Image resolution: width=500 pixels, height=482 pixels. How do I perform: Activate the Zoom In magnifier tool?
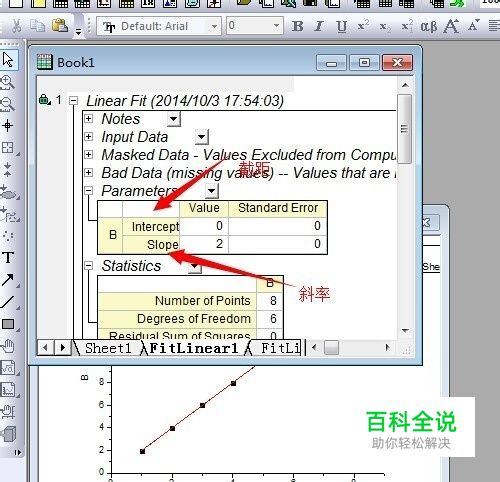tap(7, 82)
